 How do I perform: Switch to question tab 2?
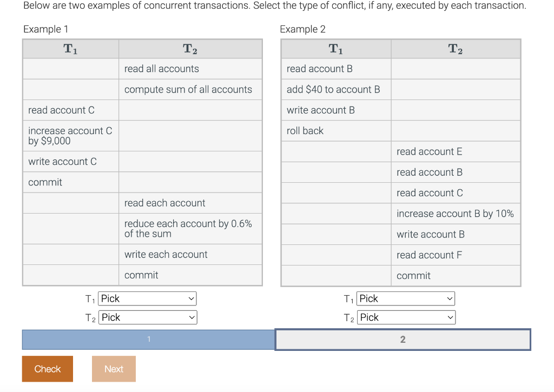pos(403,340)
